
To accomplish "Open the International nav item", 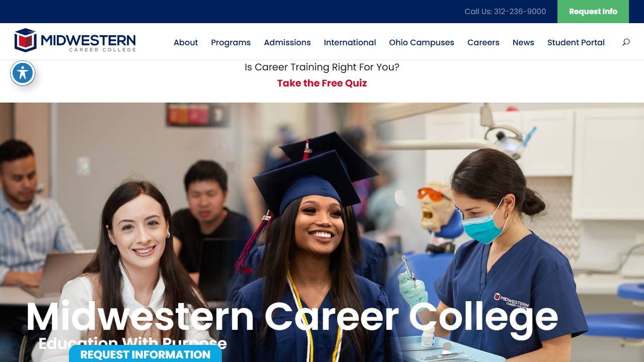I will [350, 42].
